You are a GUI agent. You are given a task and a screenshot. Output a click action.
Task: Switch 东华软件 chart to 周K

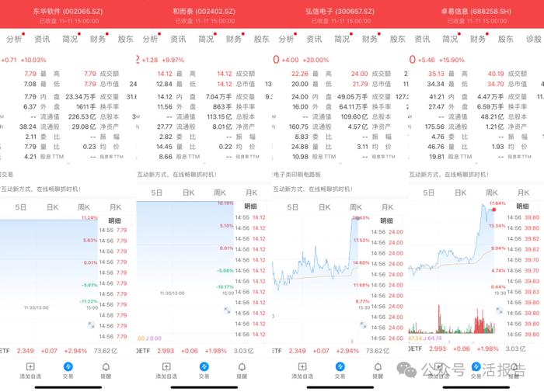point(84,207)
